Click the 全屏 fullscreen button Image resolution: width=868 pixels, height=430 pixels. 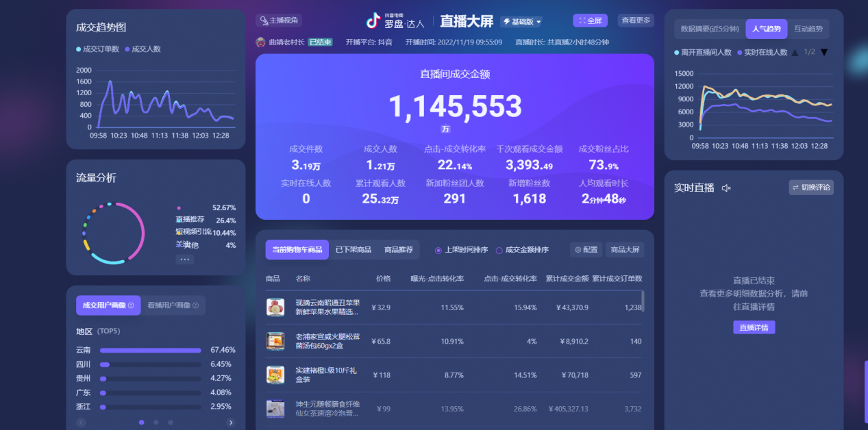click(590, 21)
